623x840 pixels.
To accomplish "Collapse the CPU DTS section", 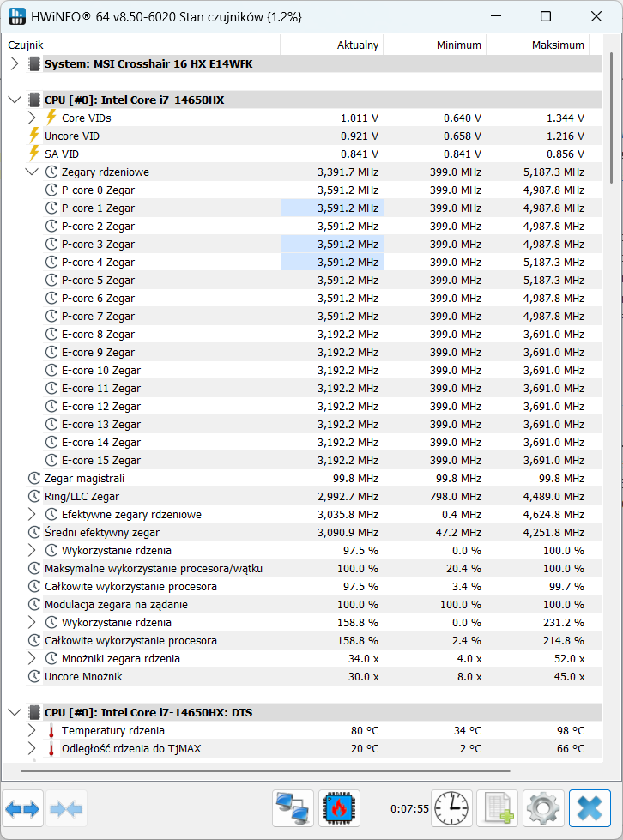I will [15, 712].
